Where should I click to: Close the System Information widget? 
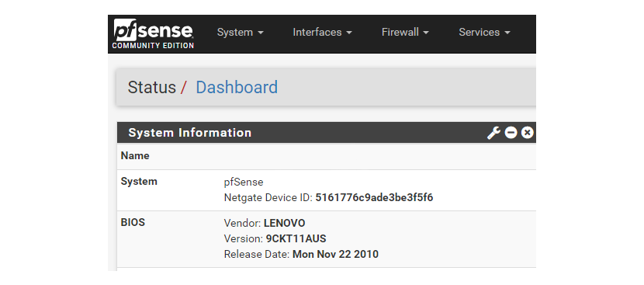[x=528, y=133]
